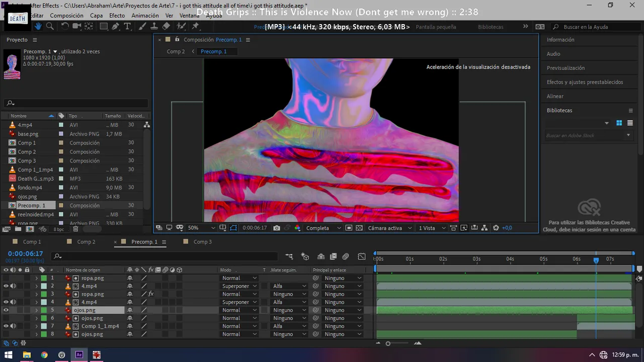Click the green label swatch of layer 3
This screenshot has width=644, height=362.
pyautogui.click(x=44, y=294)
